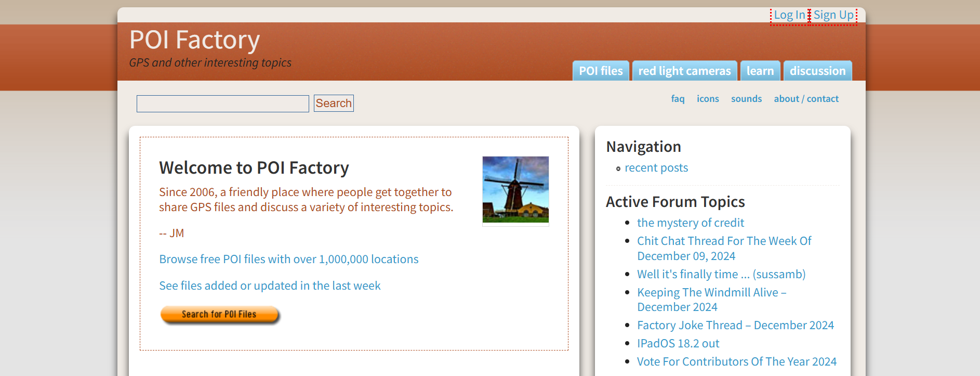This screenshot has height=376, width=980.
Task: Click inside the search text field
Action: pos(222,103)
